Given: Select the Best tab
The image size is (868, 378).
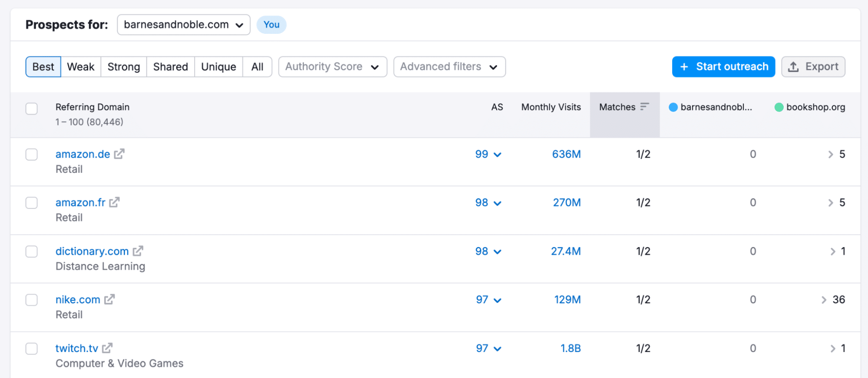Looking at the screenshot, I should [x=43, y=67].
